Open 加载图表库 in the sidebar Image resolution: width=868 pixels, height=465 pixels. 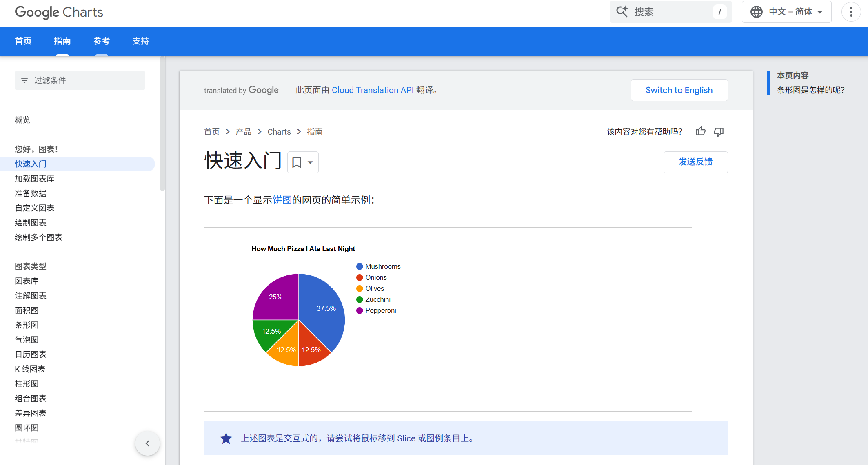click(35, 179)
